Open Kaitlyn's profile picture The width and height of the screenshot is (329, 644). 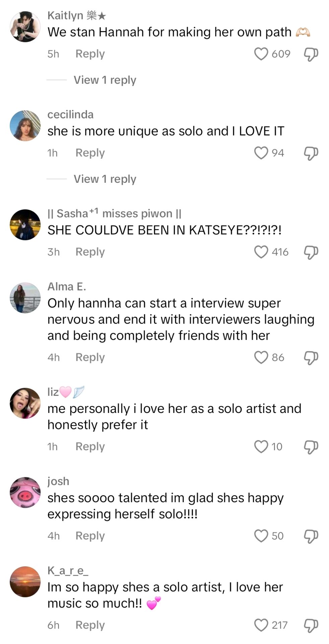[25, 27]
